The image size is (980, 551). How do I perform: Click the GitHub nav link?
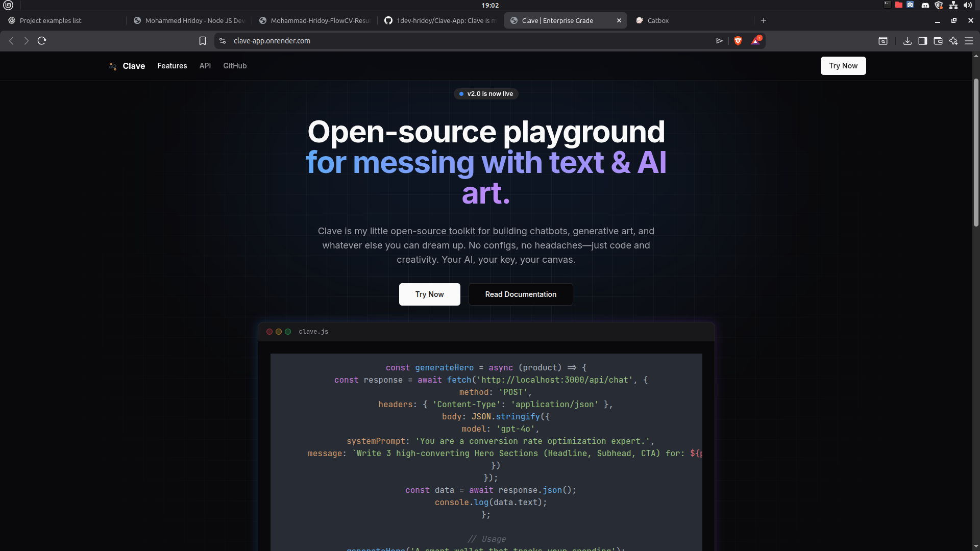coord(235,66)
